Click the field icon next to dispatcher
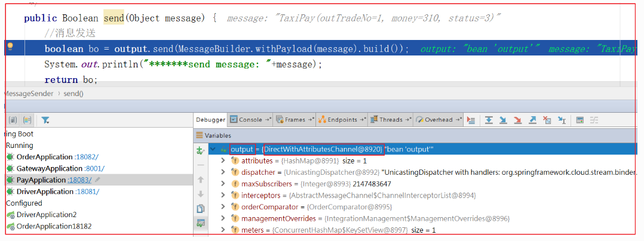 tap(235, 172)
